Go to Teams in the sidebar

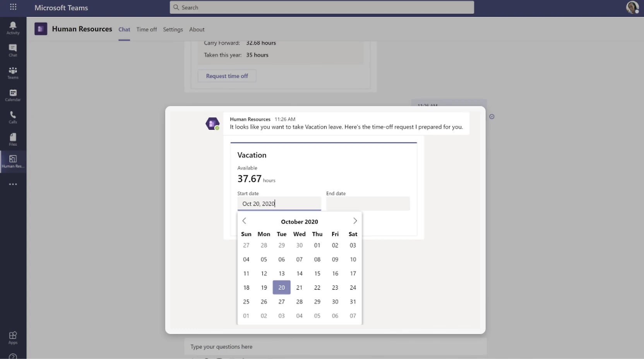point(13,73)
